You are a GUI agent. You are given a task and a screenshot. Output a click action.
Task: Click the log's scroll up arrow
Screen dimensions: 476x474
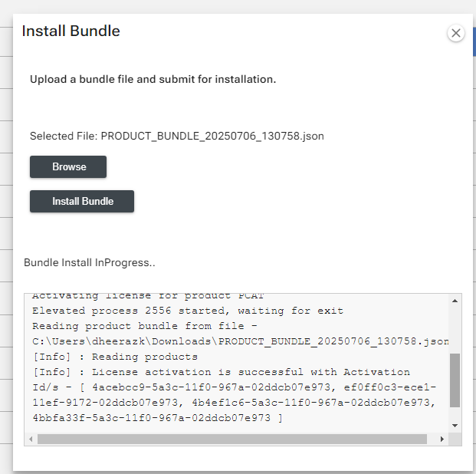click(455, 300)
